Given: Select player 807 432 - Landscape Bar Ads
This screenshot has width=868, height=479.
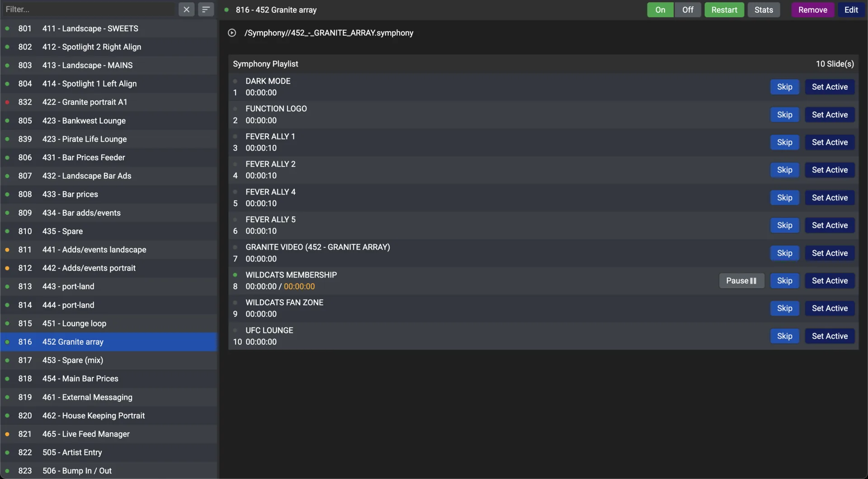Looking at the screenshot, I should click(x=109, y=176).
